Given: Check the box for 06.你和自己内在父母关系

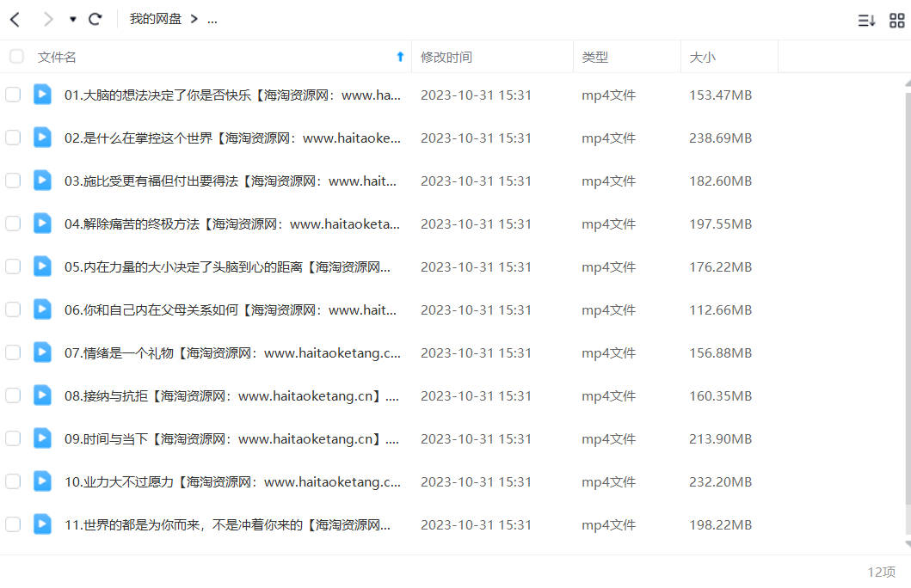Looking at the screenshot, I should 13,309.
